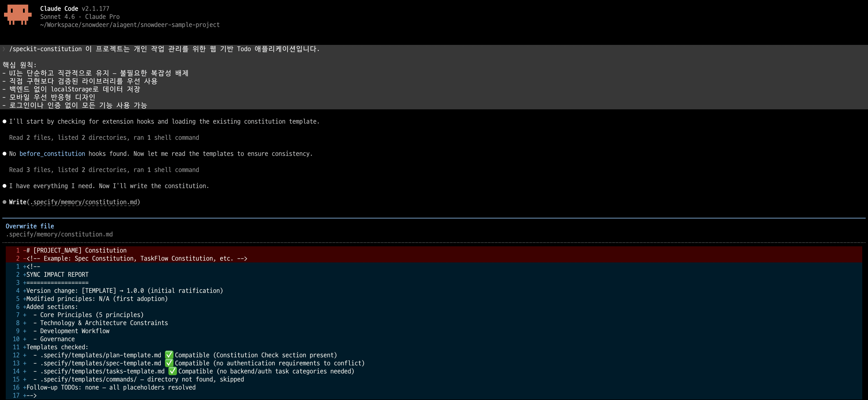Click the .specify/templates/spec-template.md path
Viewport: 868px width, 400px height.
101,363
